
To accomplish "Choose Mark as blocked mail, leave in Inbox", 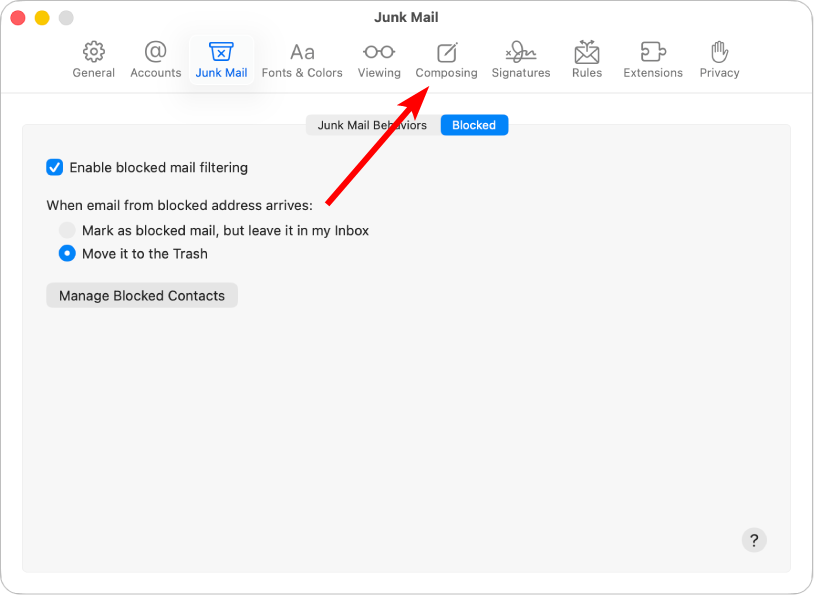I will 67,230.
